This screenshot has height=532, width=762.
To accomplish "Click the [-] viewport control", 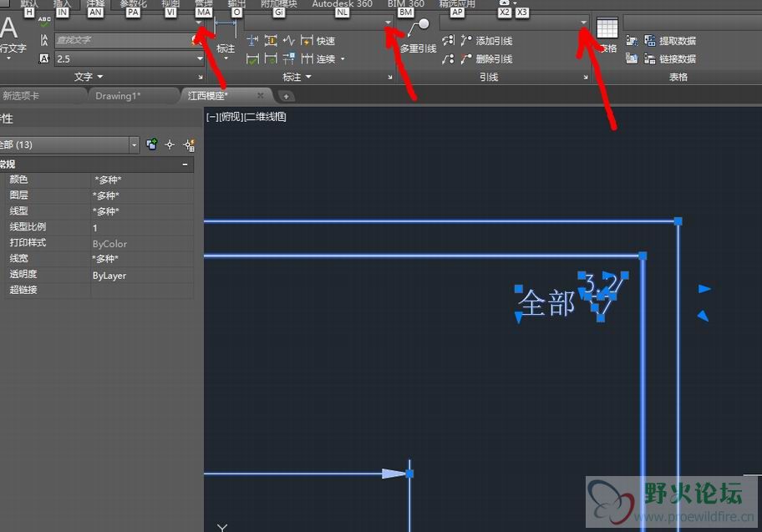I will tap(211, 117).
